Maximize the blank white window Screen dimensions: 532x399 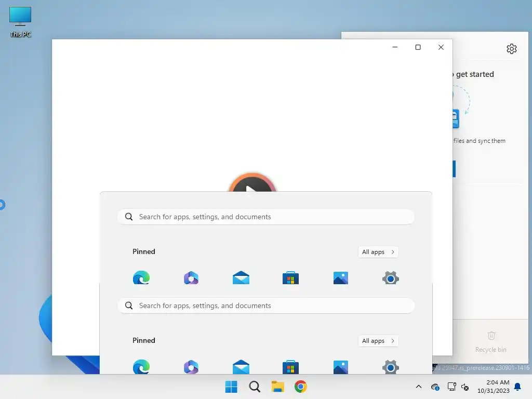418,47
